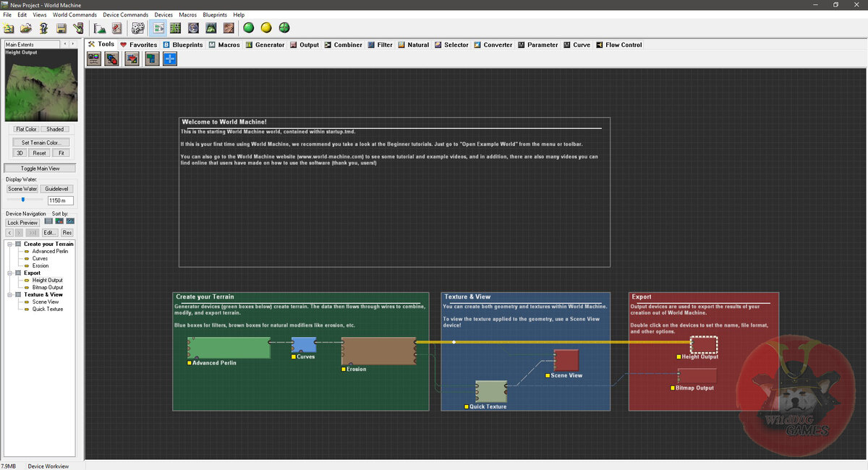Select the second Sort by icon
This screenshot has width=868, height=470.
tap(59, 221)
